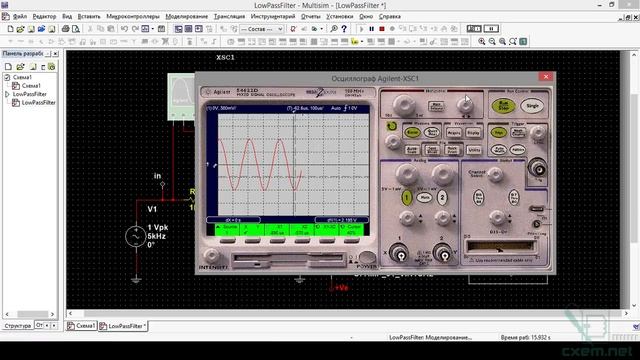Close the Agilent oscilloscope window

[546, 77]
